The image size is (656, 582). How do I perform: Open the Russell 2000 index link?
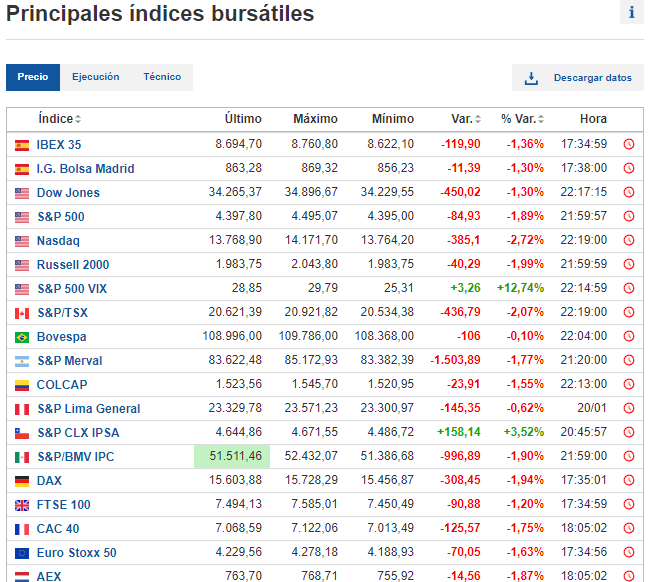73,265
